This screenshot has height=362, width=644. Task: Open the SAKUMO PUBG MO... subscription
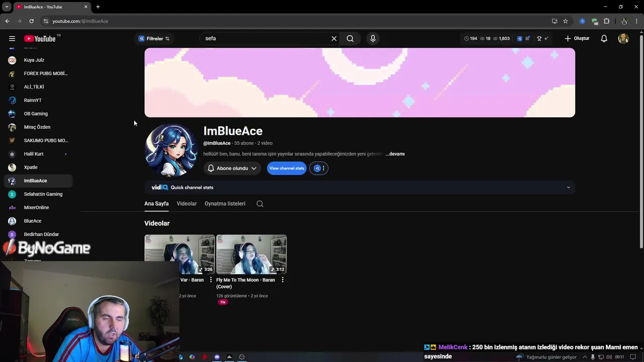point(38,141)
